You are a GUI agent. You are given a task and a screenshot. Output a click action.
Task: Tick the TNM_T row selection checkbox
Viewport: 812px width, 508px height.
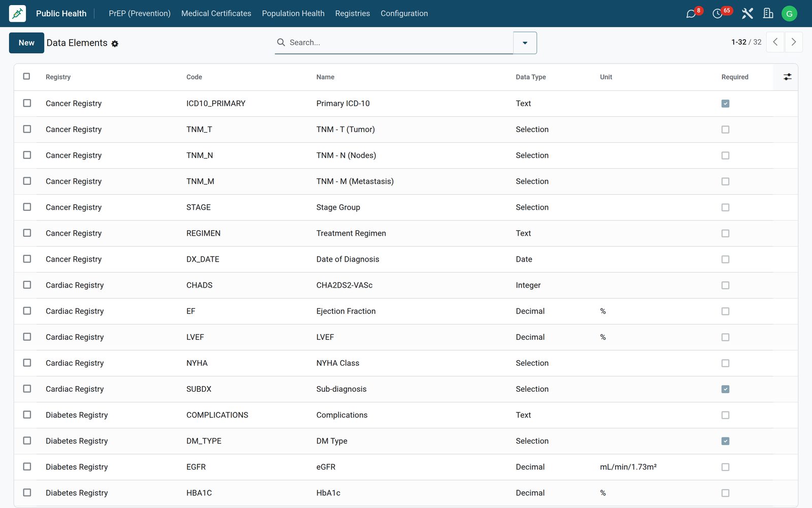(27, 129)
